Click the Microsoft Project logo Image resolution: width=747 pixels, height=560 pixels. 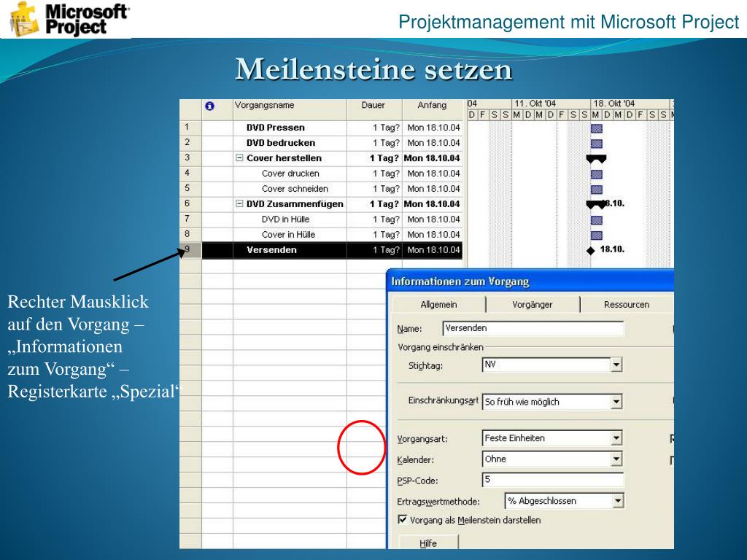point(69,19)
